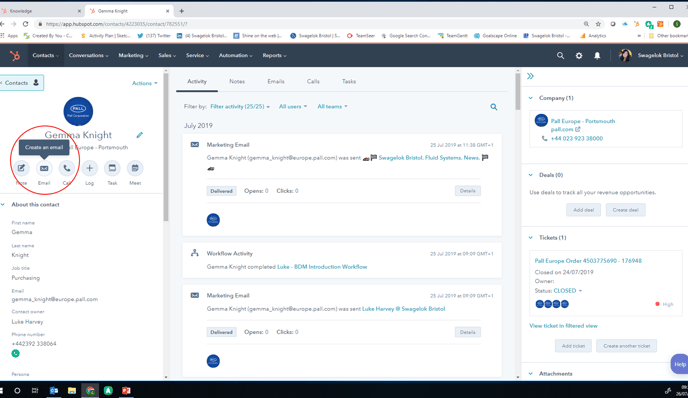Open View ticket in filtered view link
This screenshot has width=688, height=398.
click(563, 326)
